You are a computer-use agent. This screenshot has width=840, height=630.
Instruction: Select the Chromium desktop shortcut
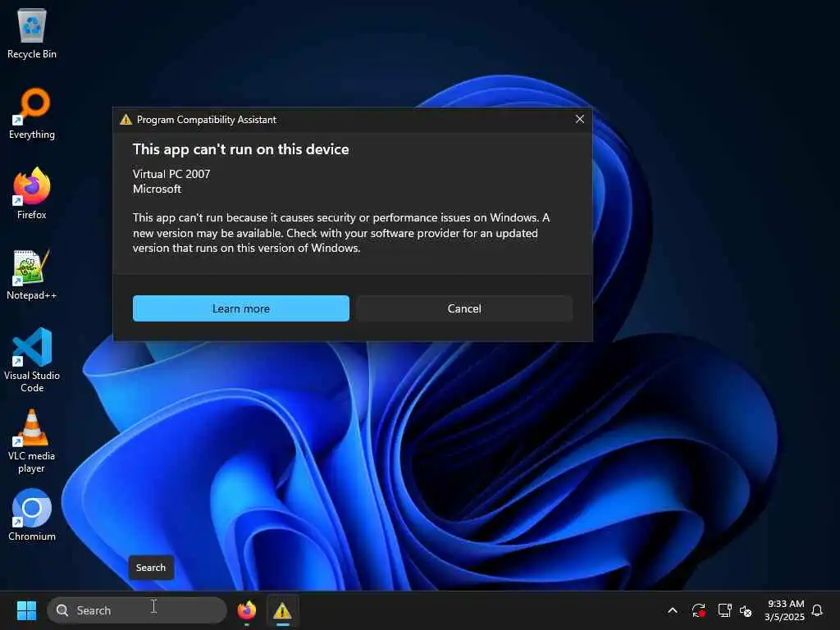[x=32, y=515]
